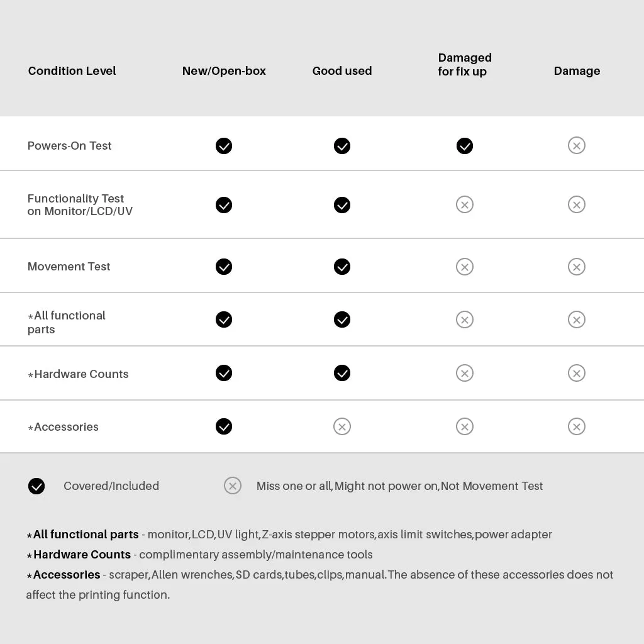644x644 pixels.
Task: Click the Powers-On Test checkmark under New/Open-box
Action: tap(224, 146)
